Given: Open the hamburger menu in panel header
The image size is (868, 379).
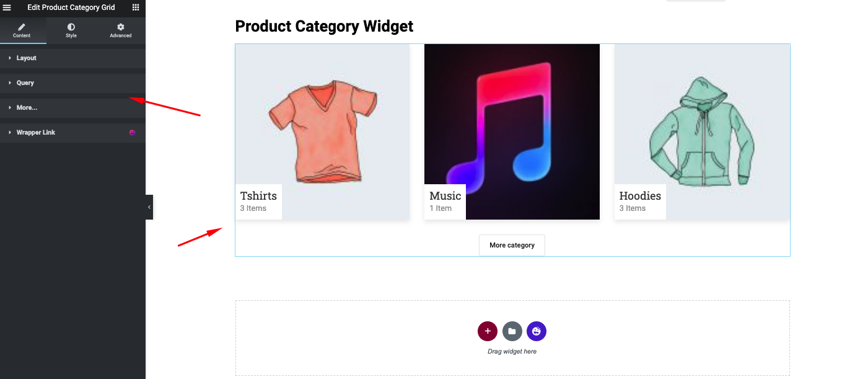Looking at the screenshot, I should (x=7, y=7).
